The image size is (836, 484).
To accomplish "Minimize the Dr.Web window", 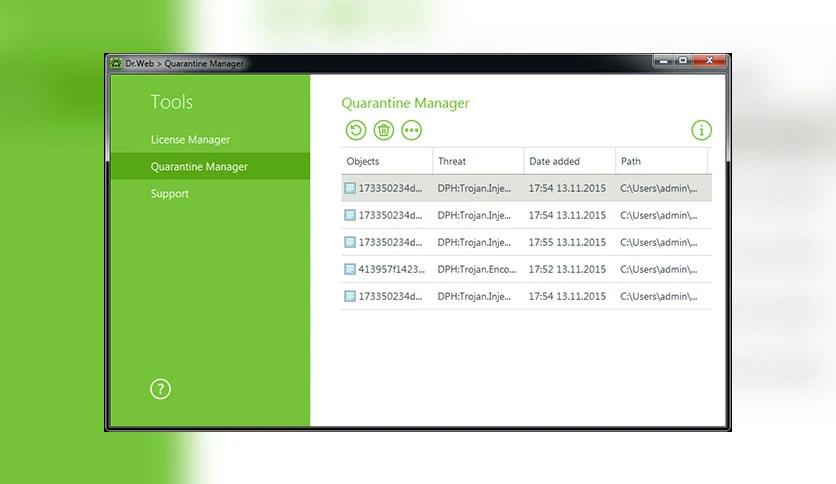I will pos(664,61).
